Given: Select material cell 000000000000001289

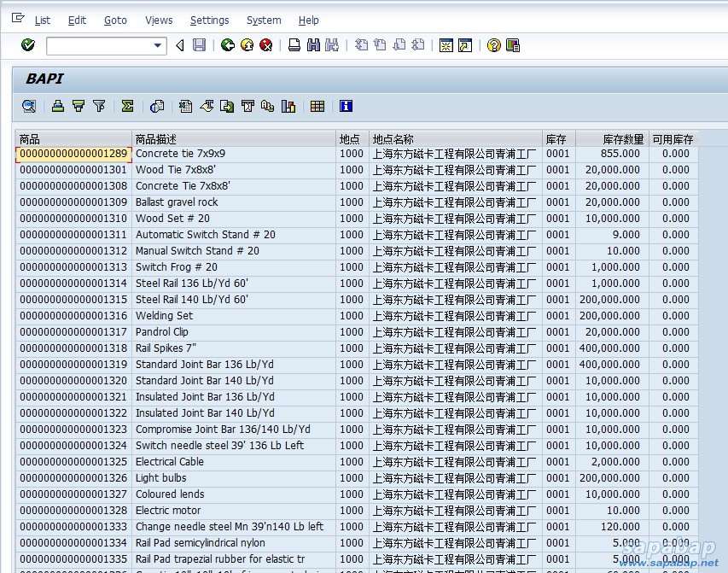Looking at the screenshot, I should 73,154.
